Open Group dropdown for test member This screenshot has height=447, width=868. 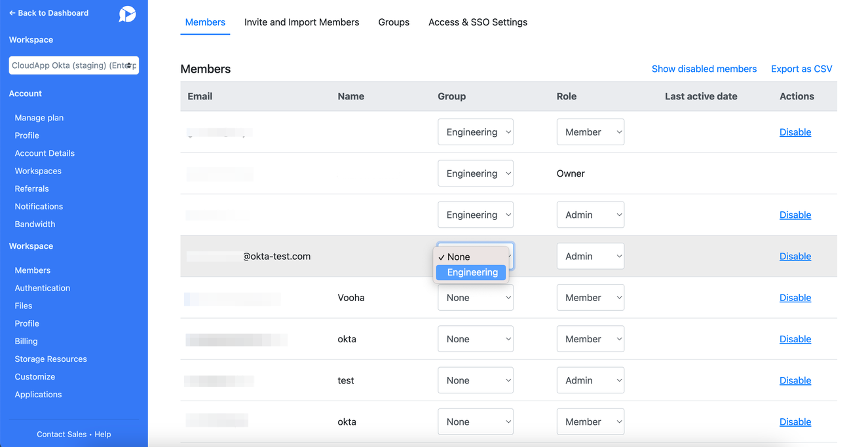click(476, 380)
